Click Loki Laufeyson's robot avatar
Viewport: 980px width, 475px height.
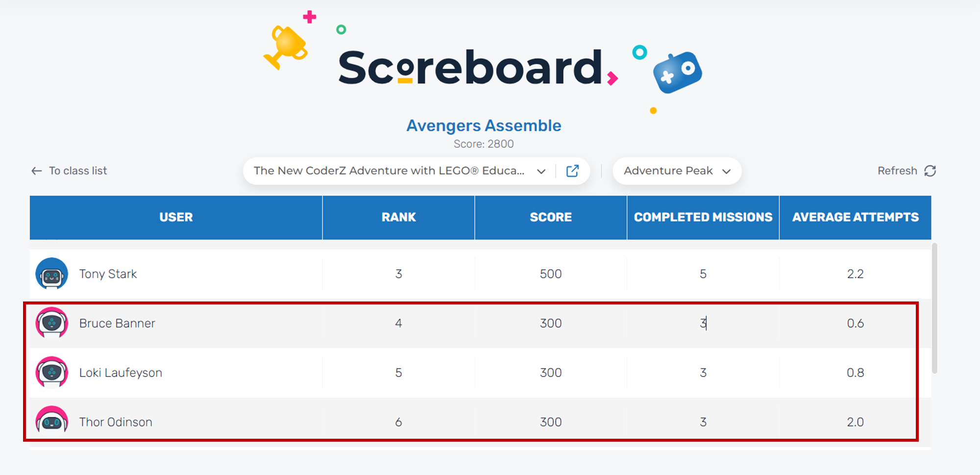[x=51, y=372]
